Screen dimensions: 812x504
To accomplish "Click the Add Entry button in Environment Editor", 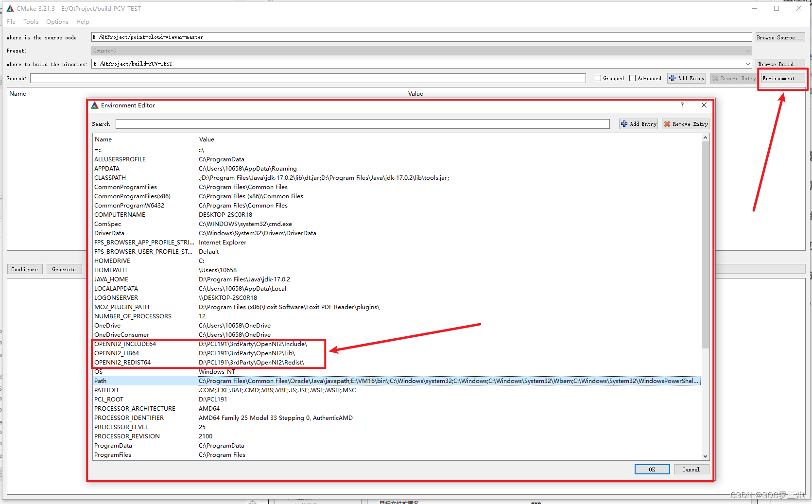I will point(639,124).
